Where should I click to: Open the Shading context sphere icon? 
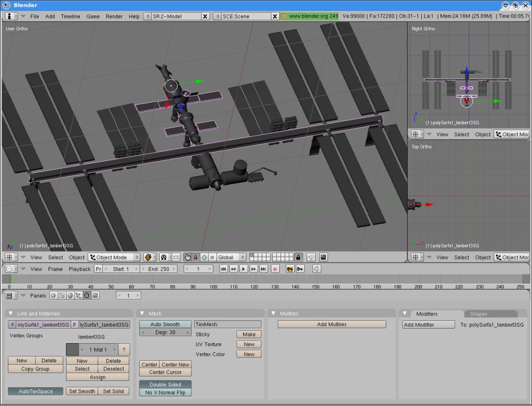pyautogui.click(x=70, y=295)
